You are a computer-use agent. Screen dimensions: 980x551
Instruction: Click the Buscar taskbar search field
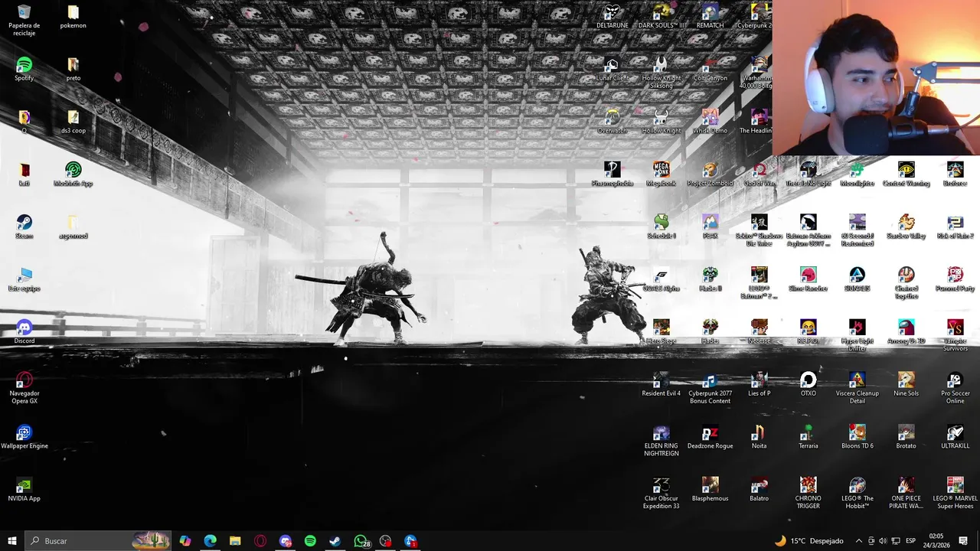pos(98,541)
